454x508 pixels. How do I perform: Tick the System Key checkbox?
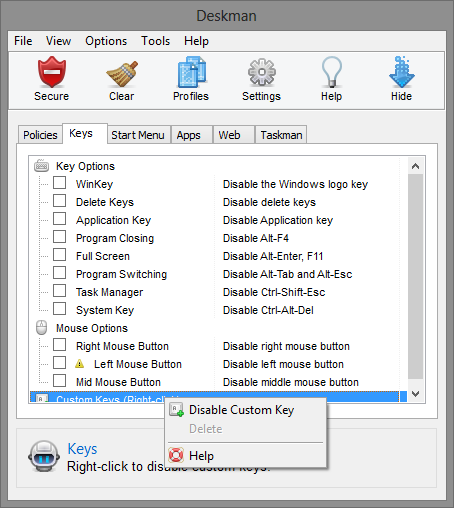[x=59, y=309]
